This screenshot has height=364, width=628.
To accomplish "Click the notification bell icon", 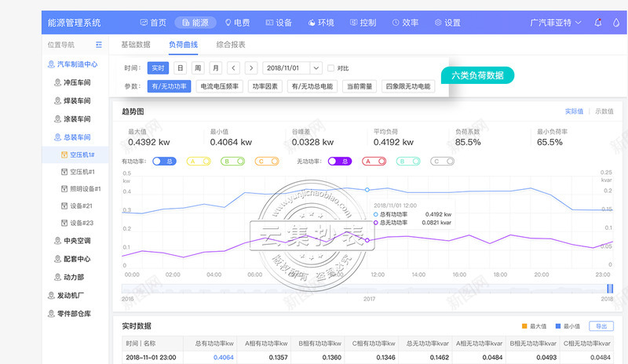I will (597, 23).
